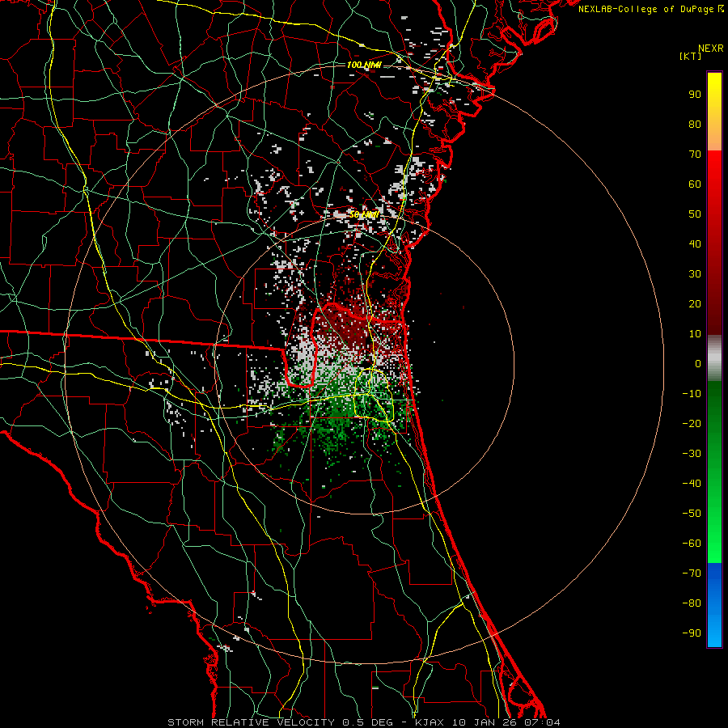Click the 40 knot scale value
The height and width of the screenshot is (728, 728).
695,244
